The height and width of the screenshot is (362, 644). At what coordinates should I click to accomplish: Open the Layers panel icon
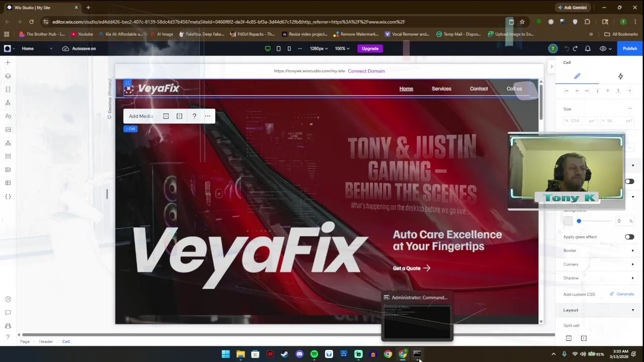pyautogui.click(x=8, y=76)
